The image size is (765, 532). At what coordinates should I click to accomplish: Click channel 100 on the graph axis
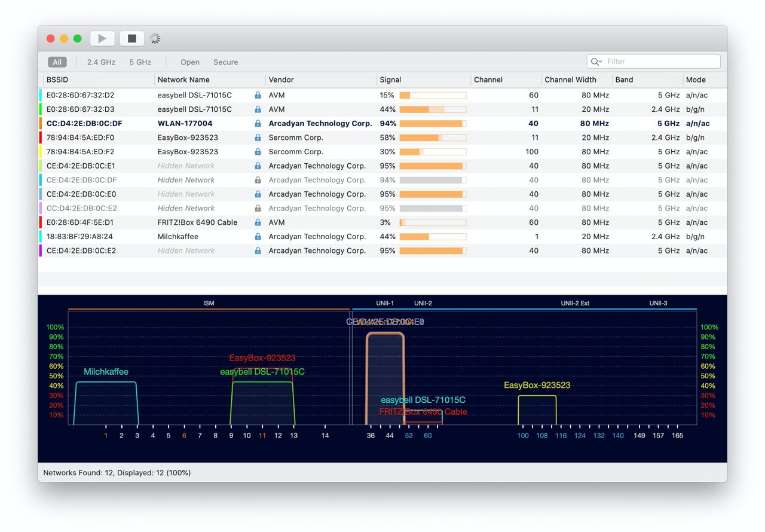(523, 436)
